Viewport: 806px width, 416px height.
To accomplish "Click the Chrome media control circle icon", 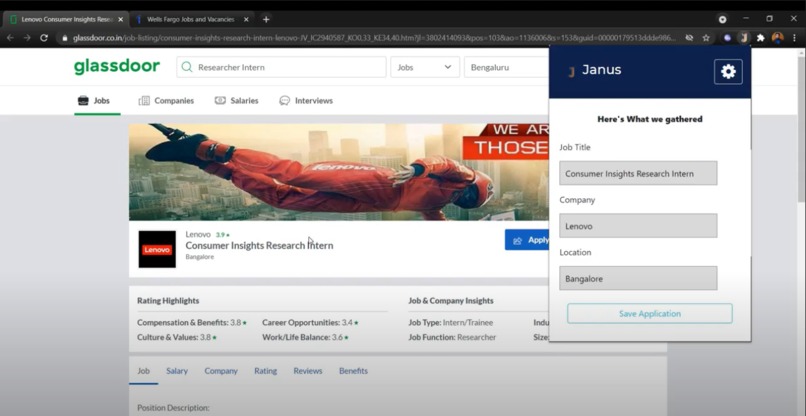I will [722, 20].
